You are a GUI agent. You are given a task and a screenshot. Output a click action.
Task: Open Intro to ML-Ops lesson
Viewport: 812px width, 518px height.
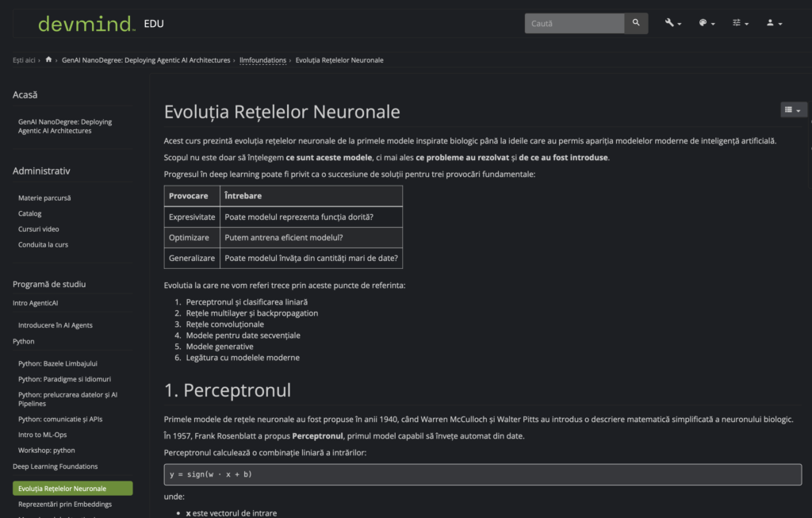click(43, 435)
